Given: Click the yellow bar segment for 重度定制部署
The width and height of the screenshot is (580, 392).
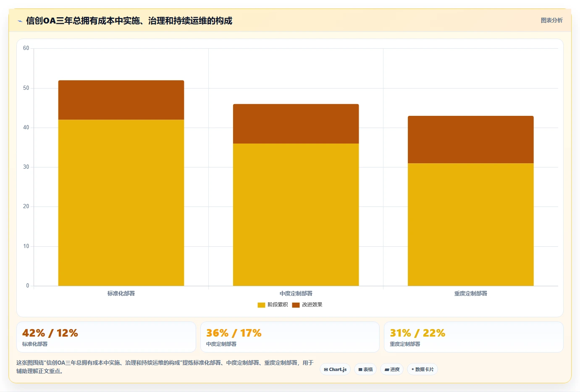Looking at the screenshot, I should 471,225.
